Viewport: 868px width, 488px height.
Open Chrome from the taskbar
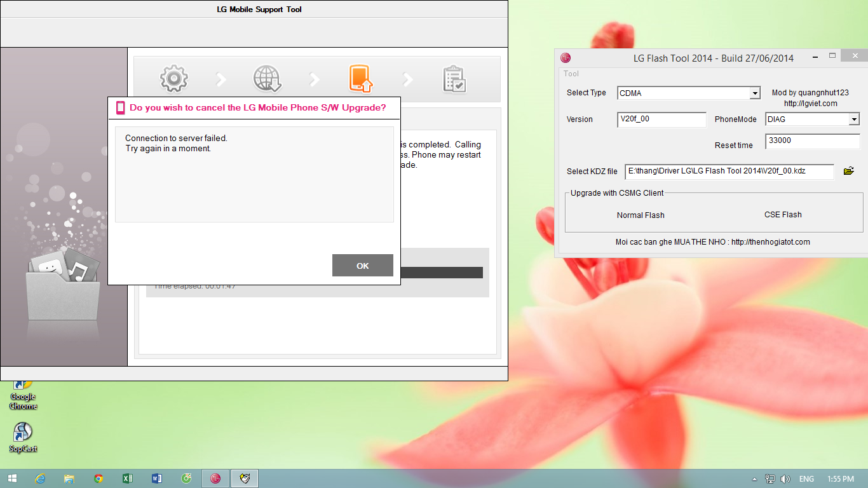(x=98, y=478)
